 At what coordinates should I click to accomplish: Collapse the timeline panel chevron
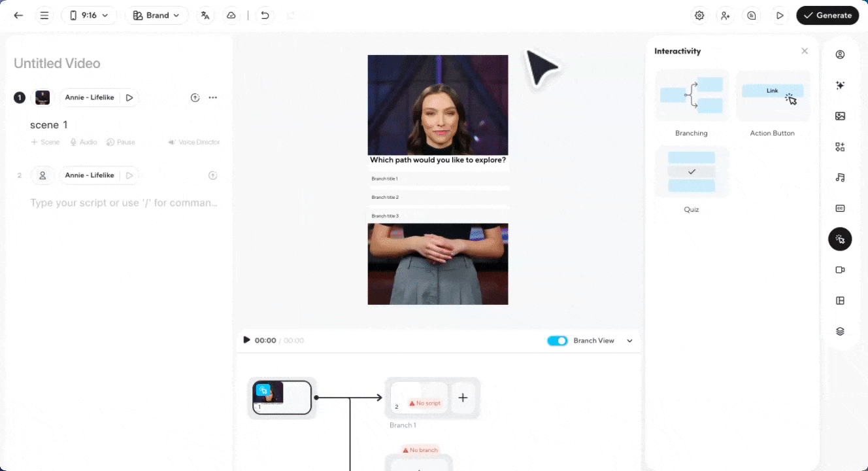coord(629,341)
